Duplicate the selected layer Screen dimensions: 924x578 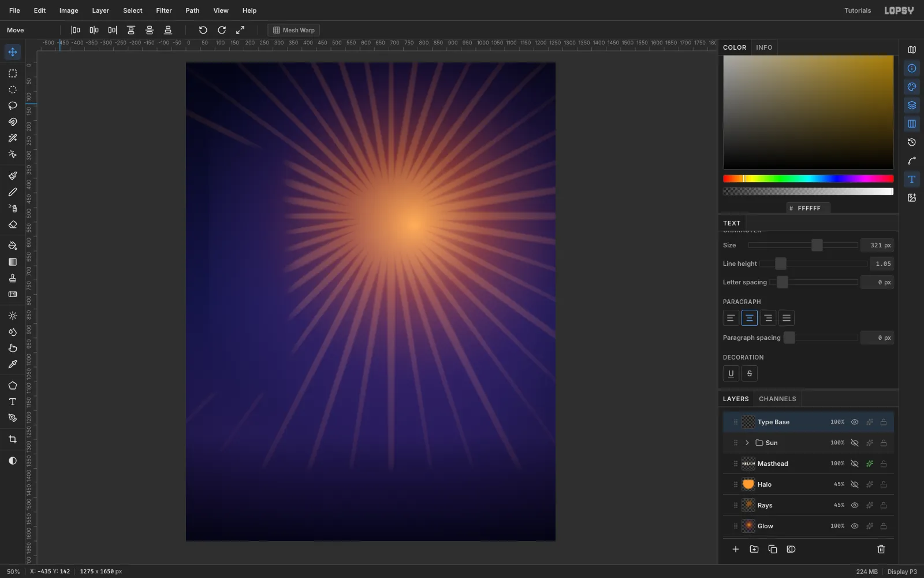pos(773,549)
